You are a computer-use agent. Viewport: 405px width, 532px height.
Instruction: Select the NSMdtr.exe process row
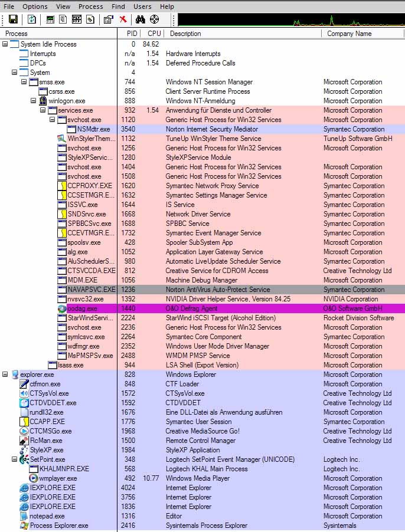[x=203, y=129]
